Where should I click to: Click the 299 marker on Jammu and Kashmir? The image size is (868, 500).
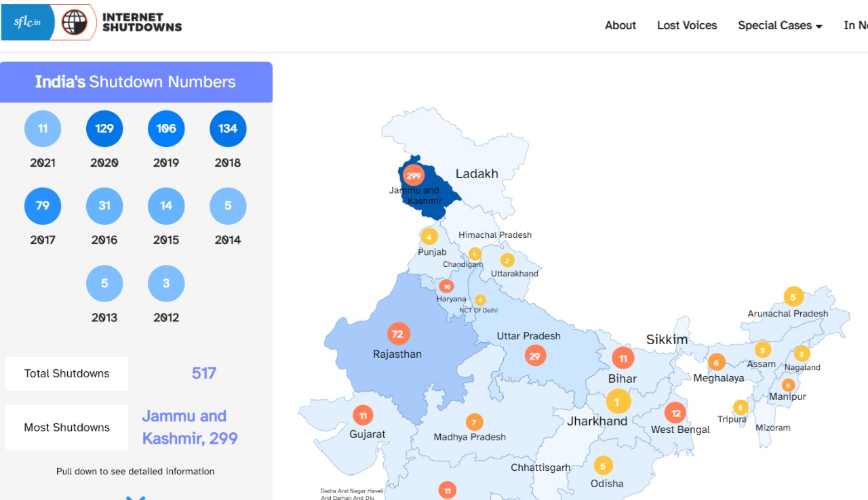(413, 175)
